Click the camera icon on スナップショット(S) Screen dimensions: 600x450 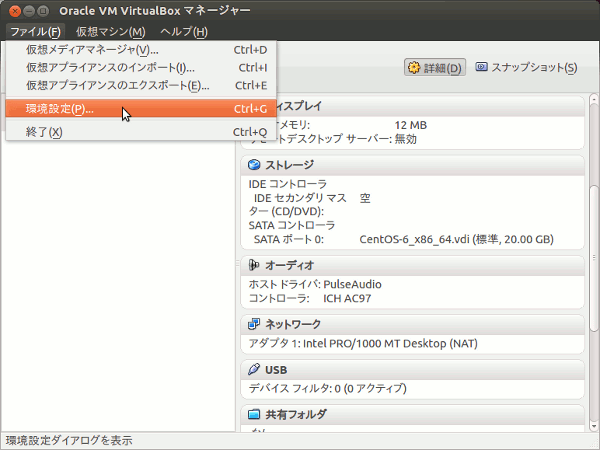[x=482, y=68]
